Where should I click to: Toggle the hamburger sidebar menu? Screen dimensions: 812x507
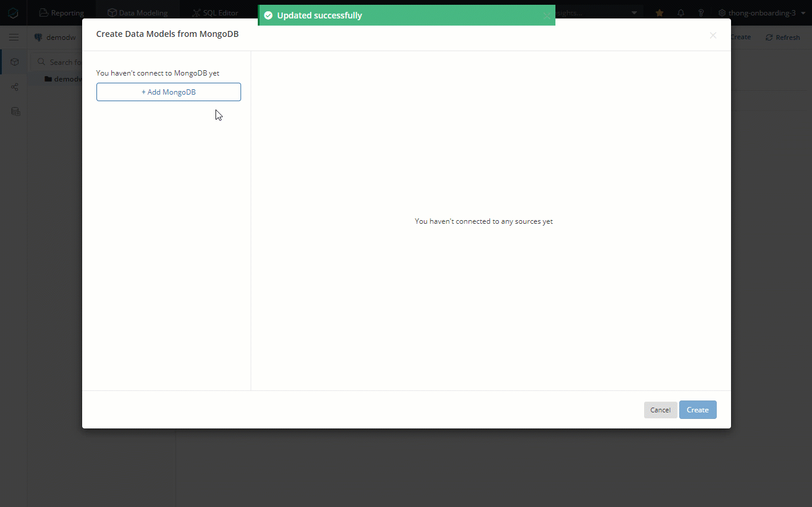[x=14, y=37]
